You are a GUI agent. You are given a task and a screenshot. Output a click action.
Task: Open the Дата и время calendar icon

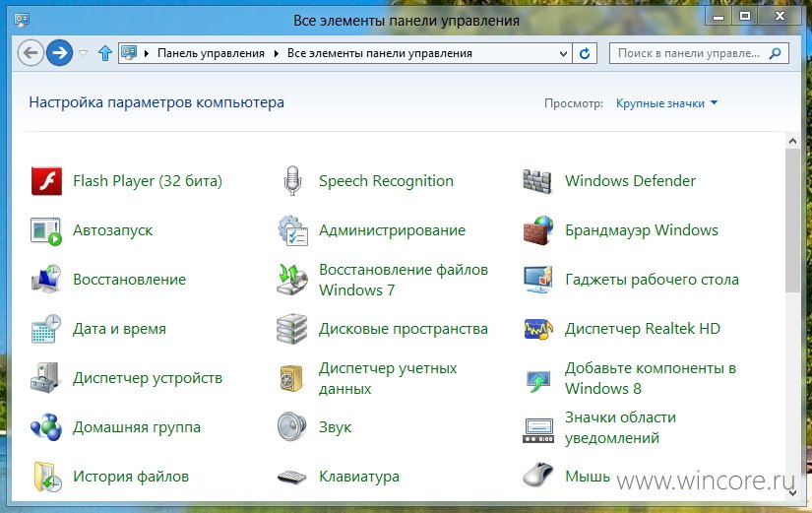tap(46, 329)
